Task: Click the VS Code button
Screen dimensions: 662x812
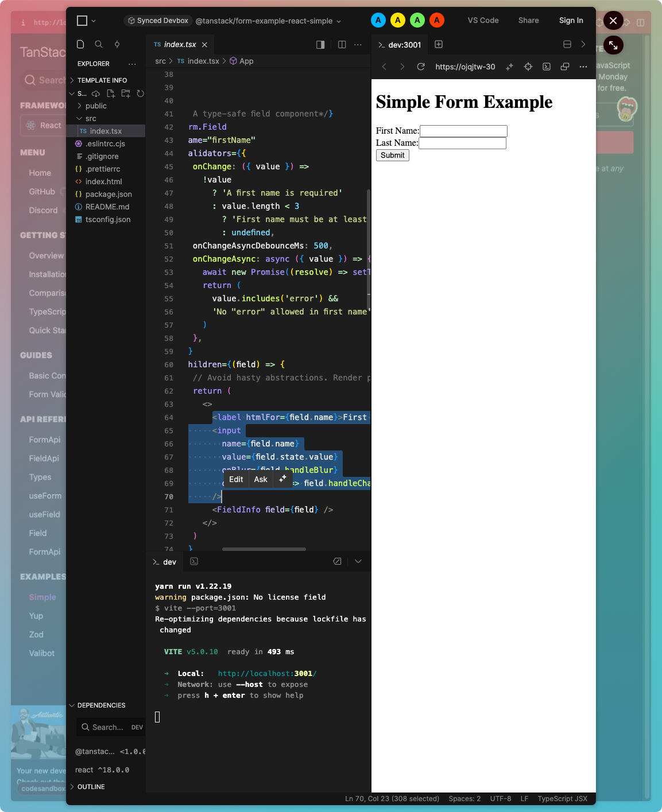Action: click(x=483, y=21)
